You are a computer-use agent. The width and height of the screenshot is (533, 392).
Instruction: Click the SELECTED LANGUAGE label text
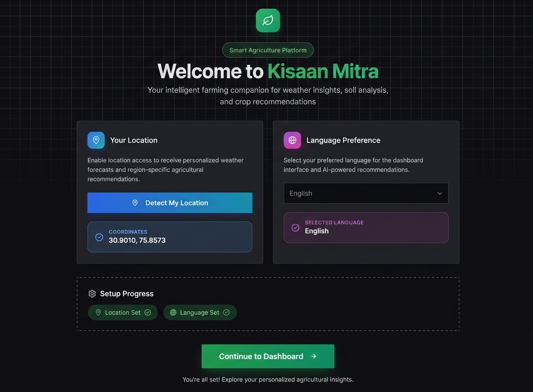tap(334, 222)
